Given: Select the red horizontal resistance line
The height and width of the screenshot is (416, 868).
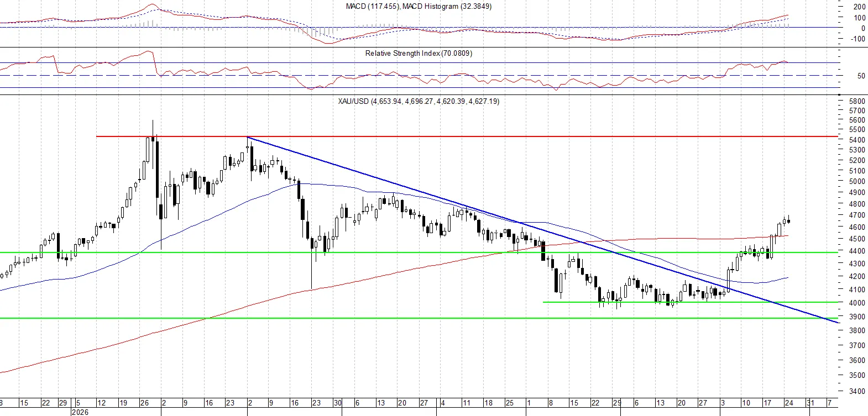Looking at the screenshot, I should point(467,136).
